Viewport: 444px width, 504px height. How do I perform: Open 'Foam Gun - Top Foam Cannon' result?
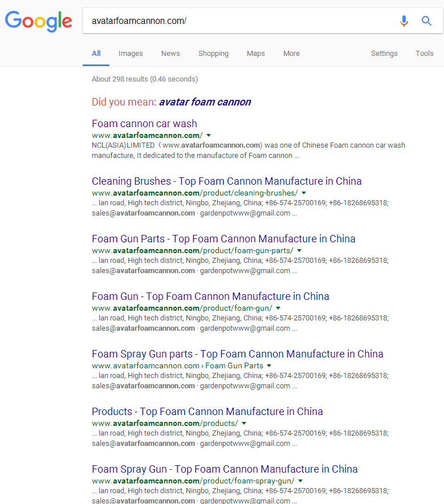tap(210, 296)
